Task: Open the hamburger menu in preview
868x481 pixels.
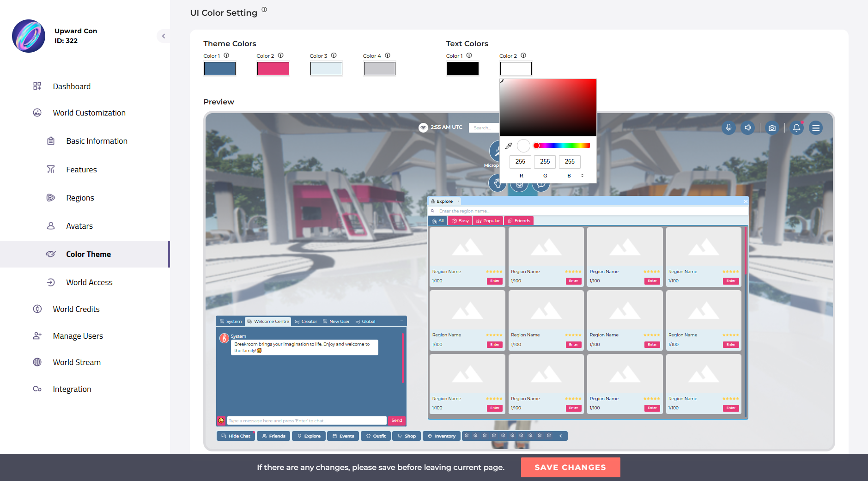Action: point(816,128)
